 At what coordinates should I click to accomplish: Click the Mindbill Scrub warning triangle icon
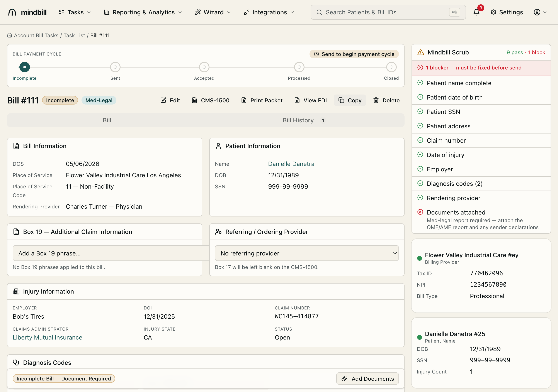[x=420, y=52]
